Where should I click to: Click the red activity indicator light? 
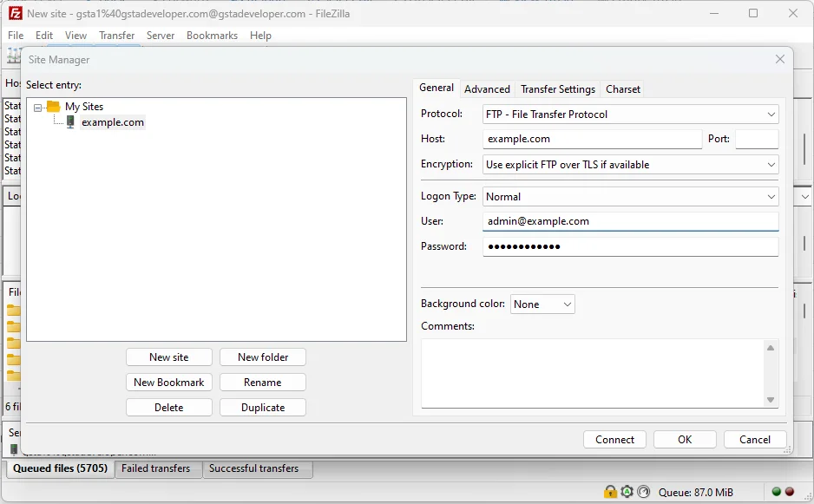790,492
